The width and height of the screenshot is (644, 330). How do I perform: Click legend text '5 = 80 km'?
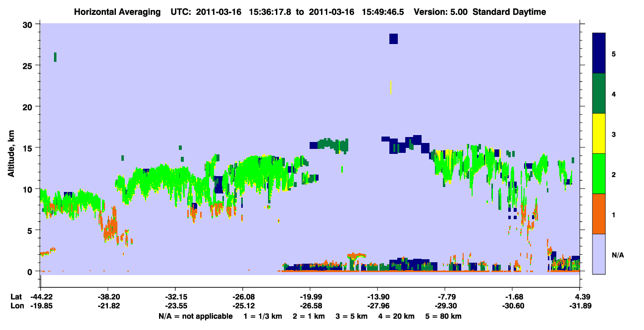444,316
